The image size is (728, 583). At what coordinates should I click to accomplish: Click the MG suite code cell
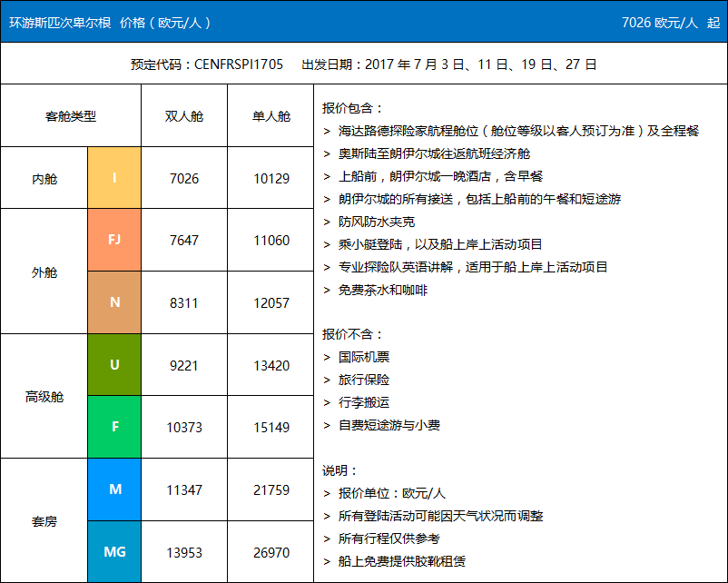[114, 551]
